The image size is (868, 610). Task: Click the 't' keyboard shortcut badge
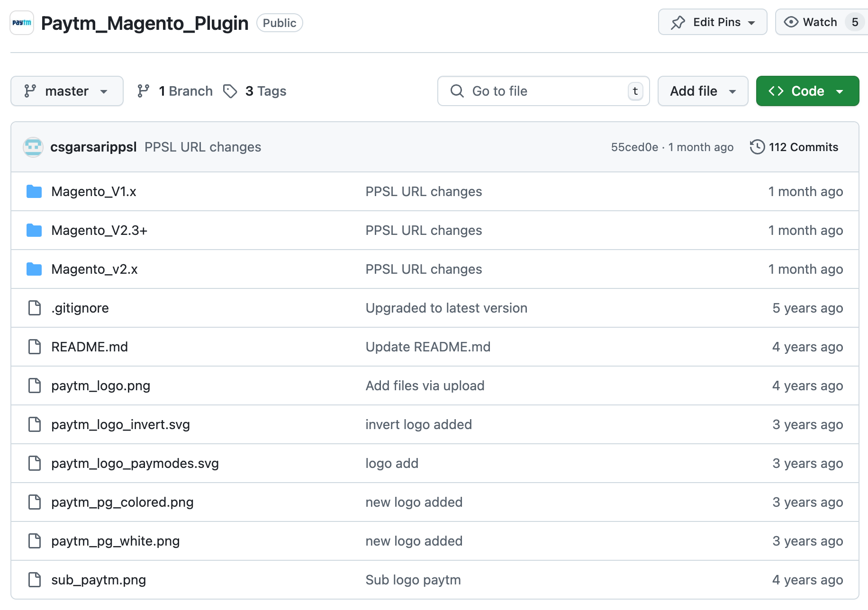[635, 91]
